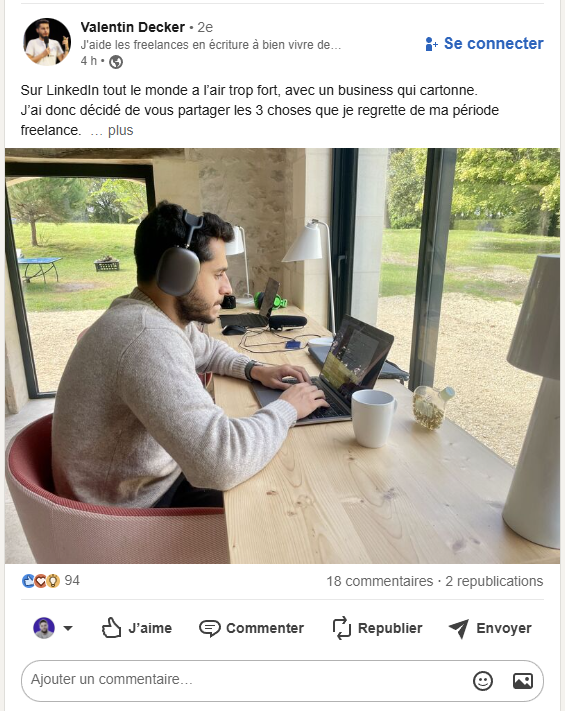The height and width of the screenshot is (711, 565).
Task: Open the 18 commentaires link
Action: [380, 581]
